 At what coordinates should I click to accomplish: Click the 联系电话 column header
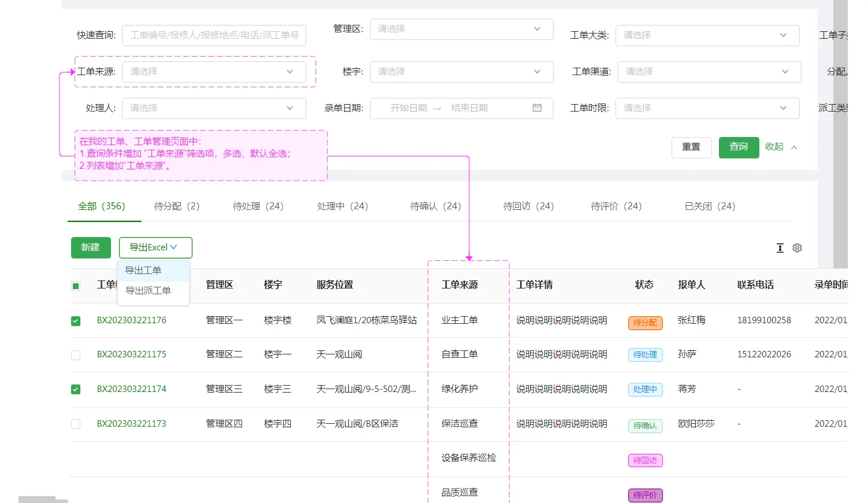[755, 285]
